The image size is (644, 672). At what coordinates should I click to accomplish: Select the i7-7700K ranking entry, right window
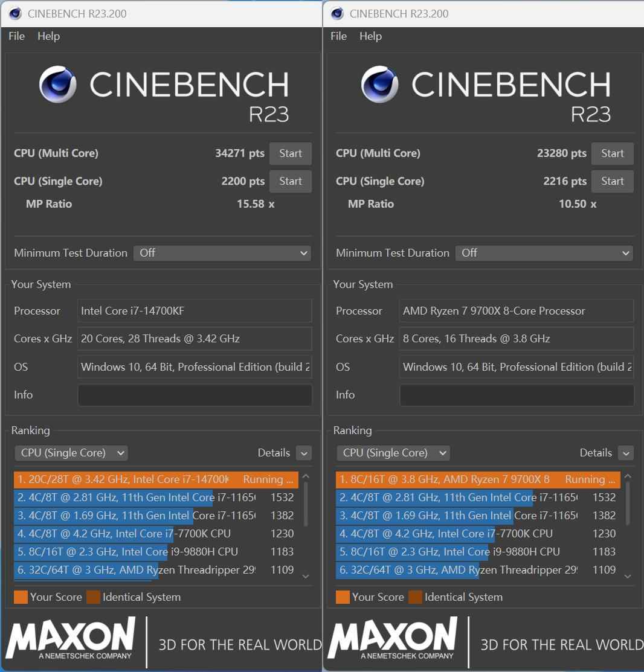[478, 534]
